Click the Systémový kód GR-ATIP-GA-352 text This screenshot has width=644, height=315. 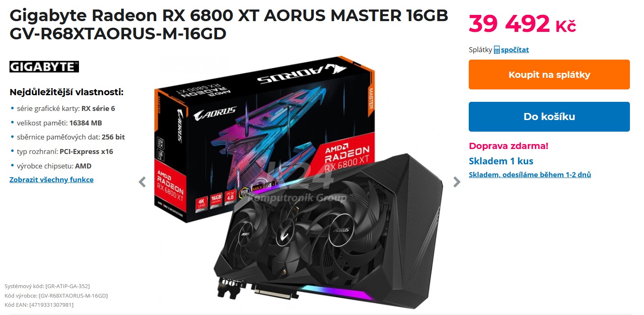(47, 286)
